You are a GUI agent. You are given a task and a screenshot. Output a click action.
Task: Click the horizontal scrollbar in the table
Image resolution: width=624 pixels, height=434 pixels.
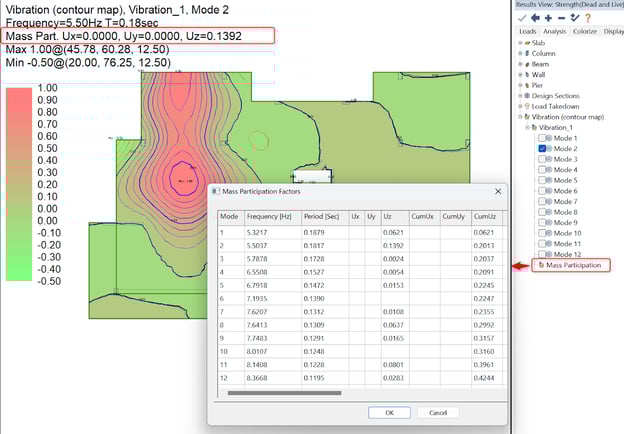(301, 393)
